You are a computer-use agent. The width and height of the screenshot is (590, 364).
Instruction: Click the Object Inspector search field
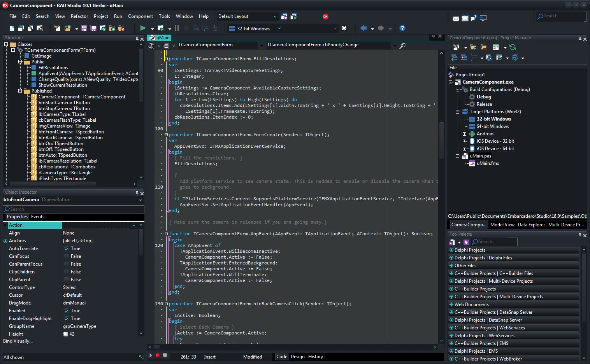coord(74,209)
